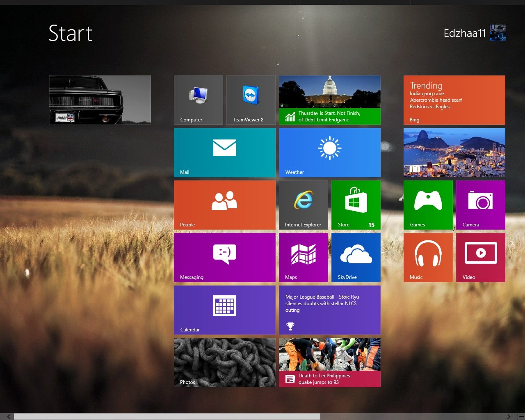The image size is (525, 420).
Task: Click 'Abercrombie head scarf' trending text
Action: (x=436, y=100)
